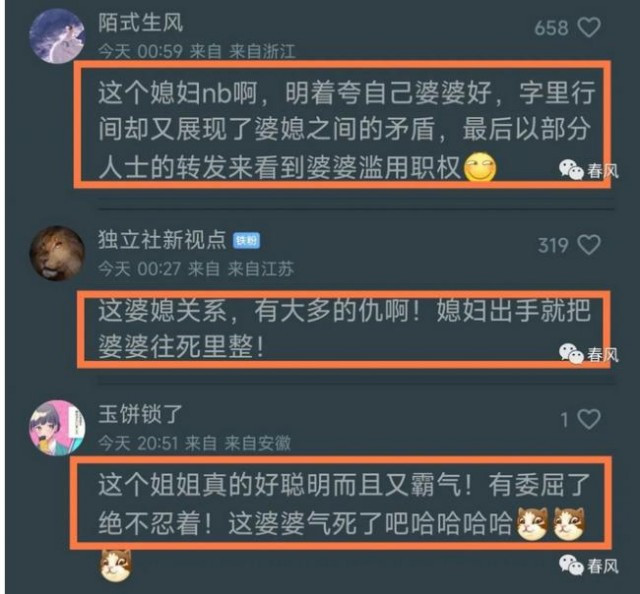The width and height of the screenshot is (640, 594).
Task: Click the WeChat 春风 watermark in first comment
Action: (x=589, y=170)
